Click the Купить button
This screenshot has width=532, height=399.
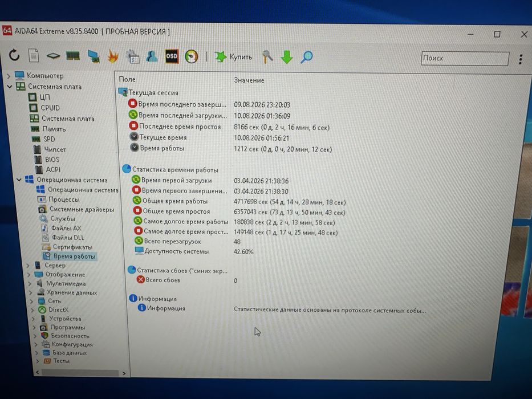pyautogui.click(x=233, y=56)
